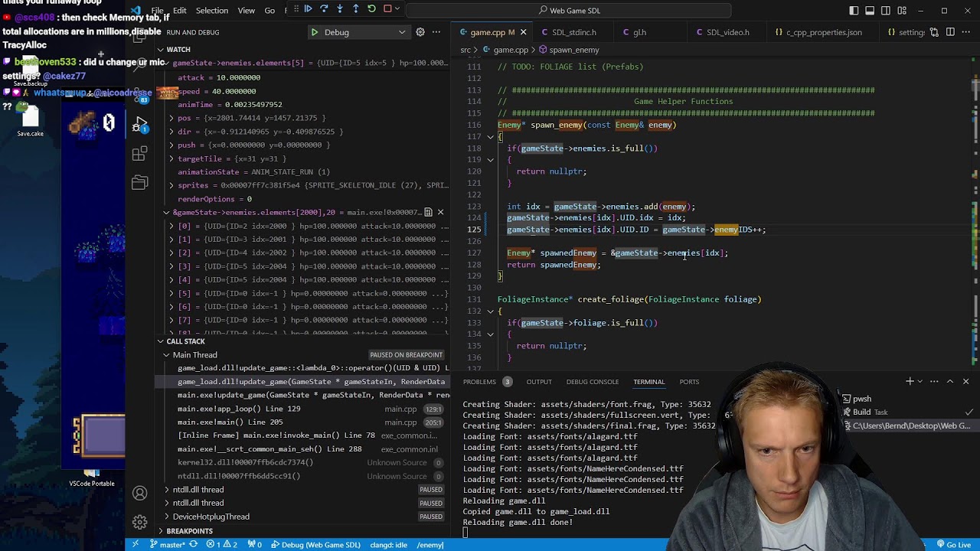The height and width of the screenshot is (551, 980).
Task: Maximize the terminal panel
Action: point(950,381)
